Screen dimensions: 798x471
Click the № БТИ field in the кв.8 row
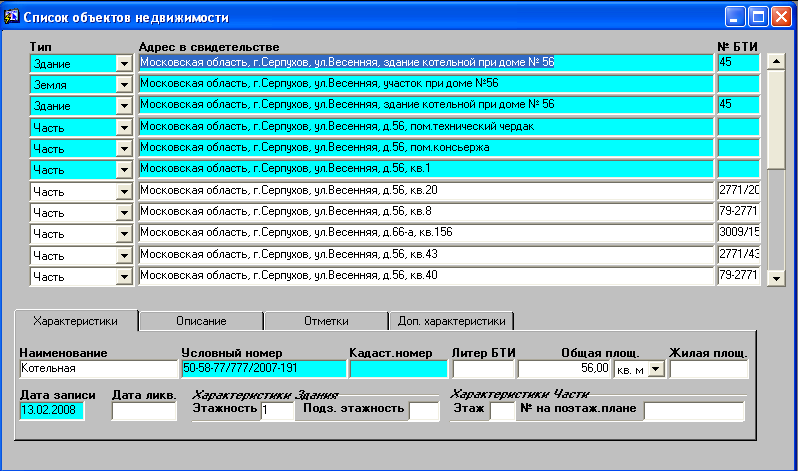point(738,211)
